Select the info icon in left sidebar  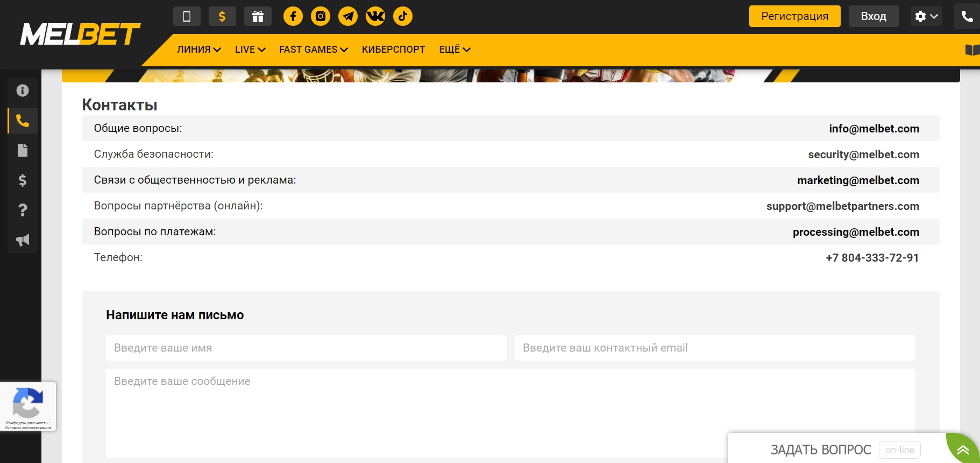tap(23, 90)
